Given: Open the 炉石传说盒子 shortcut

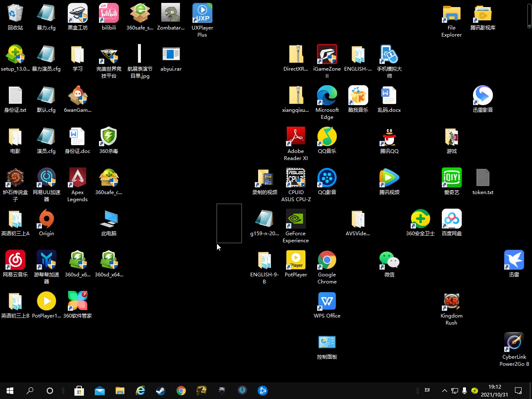Looking at the screenshot, I should [15, 185].
